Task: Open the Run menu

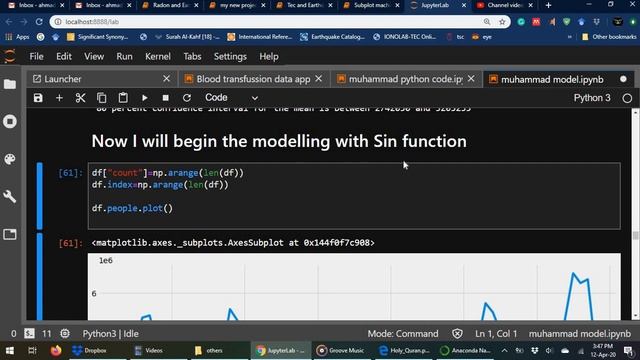Action: point(124,56)
